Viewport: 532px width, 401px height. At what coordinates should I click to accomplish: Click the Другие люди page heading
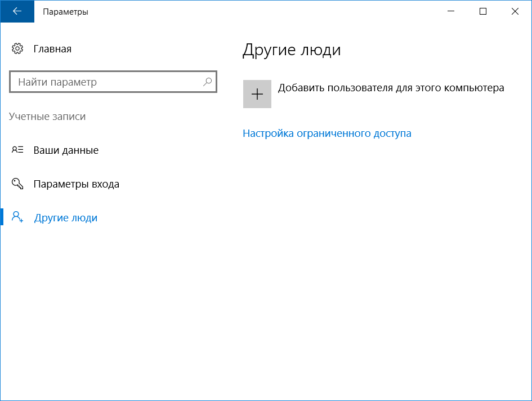pyautogui.click(x=292, y=50)
